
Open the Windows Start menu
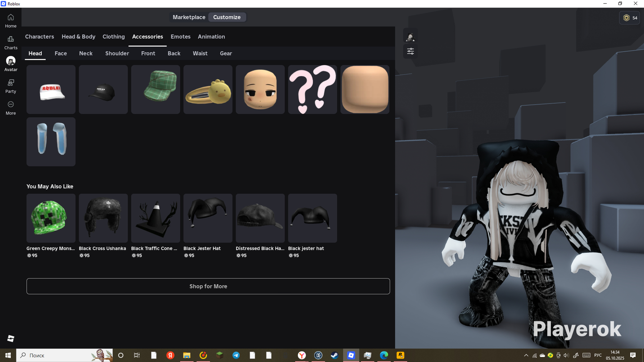(8, 355)
